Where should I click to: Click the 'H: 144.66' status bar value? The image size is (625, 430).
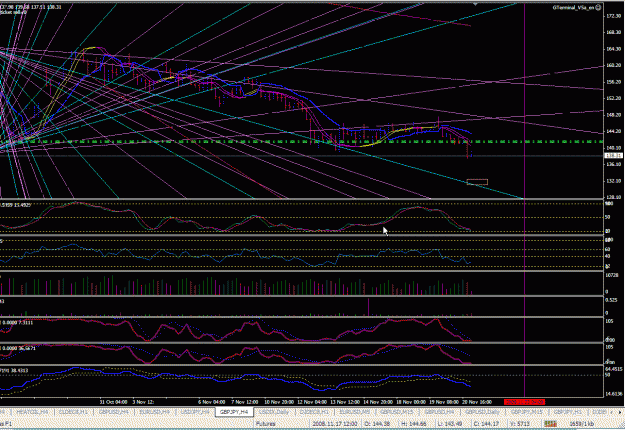coord(413,424)
